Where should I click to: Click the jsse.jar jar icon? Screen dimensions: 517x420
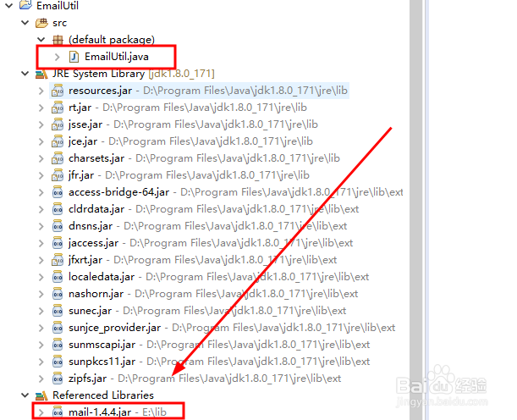(x=58, y=124)
